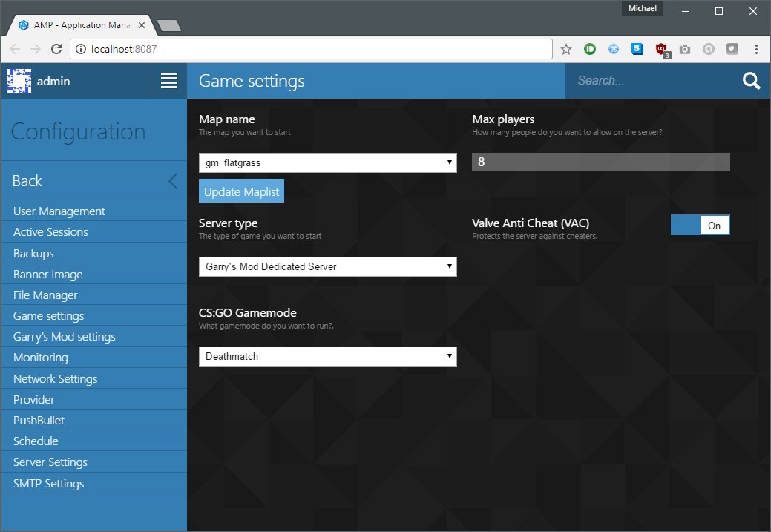Screen dimensions: 771x532
Task: Open Active Sessions in sidebar
Action: [x=94, y=232]
